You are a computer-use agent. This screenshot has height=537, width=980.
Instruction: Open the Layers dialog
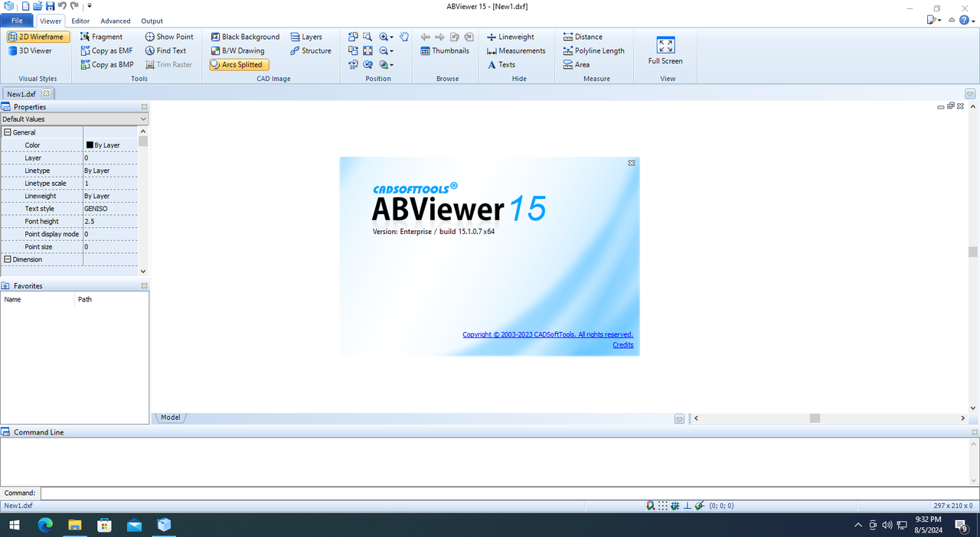tap(306, 37)
